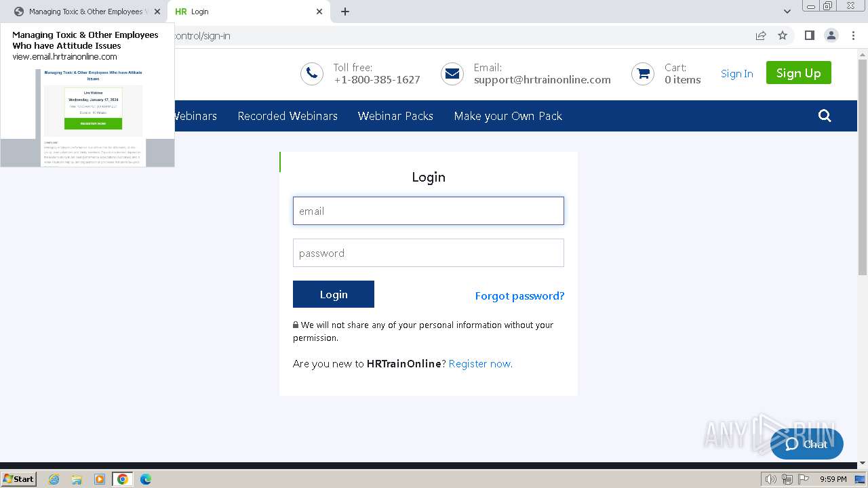The height and width of the screenshot is (488, 868).
Task: Click Chrome icon in taskbar
Action: (x=123, y=479)
